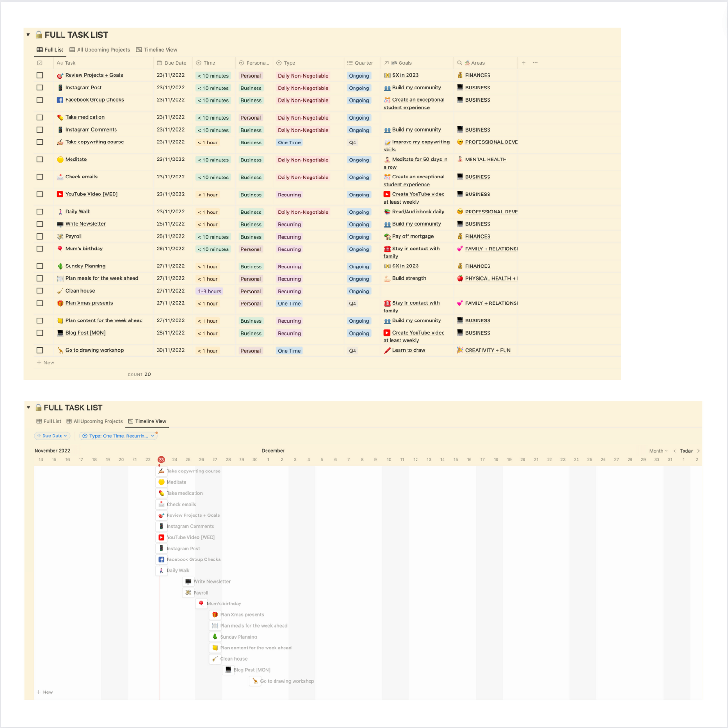Switch to All Upcoming Projects tab in top list
The image size is (728, 728).
tap(100, 50)
